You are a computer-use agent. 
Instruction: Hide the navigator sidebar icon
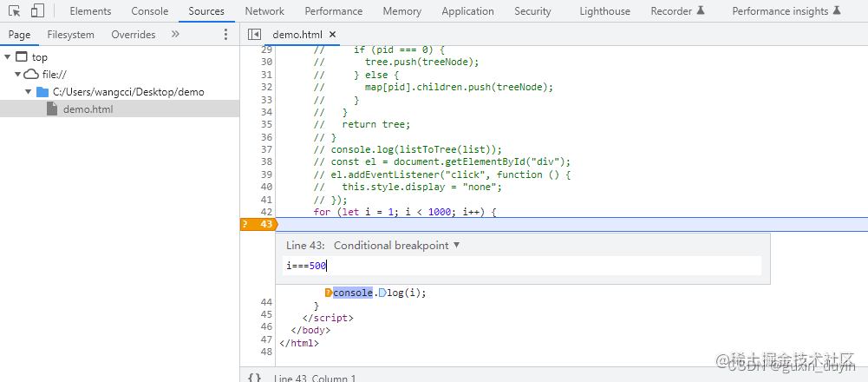254,35
